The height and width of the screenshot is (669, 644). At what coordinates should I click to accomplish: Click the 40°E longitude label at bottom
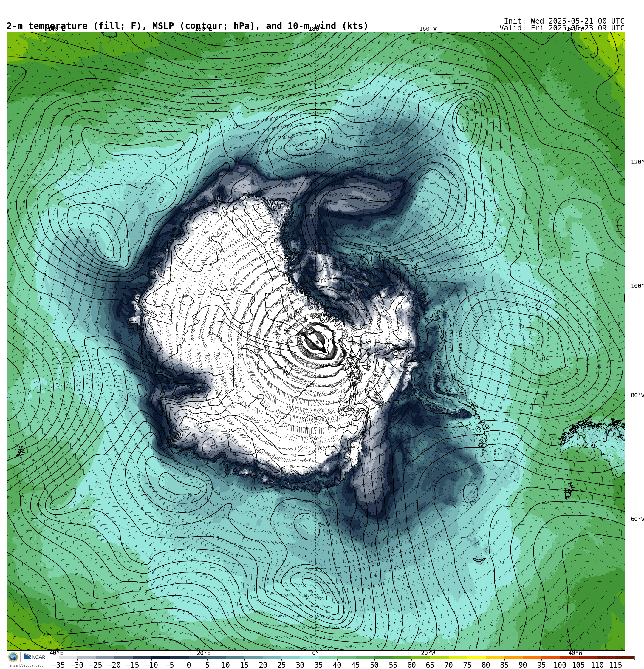pyautogui.click(x=56, y=653)
